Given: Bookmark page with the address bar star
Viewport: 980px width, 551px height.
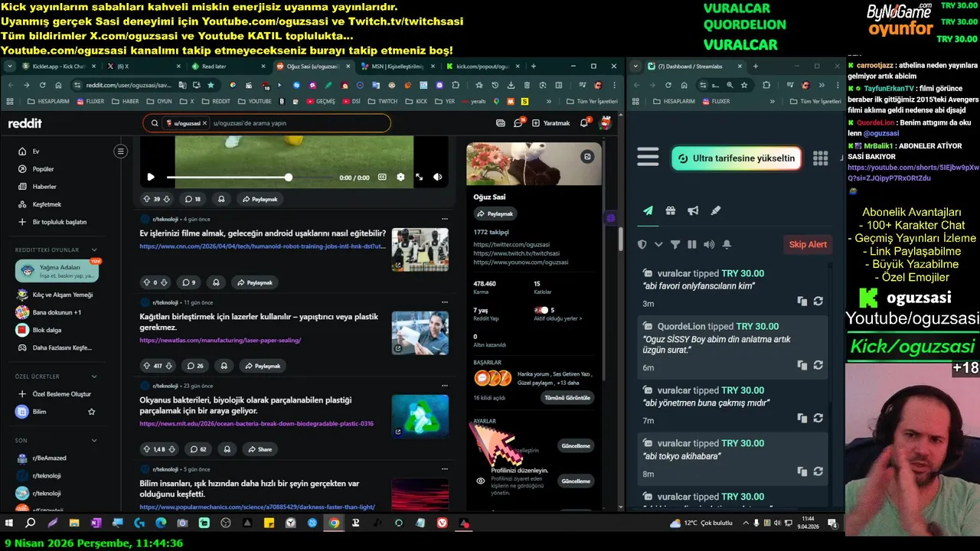Looking at the screenshot, I should pyautogui.click(x=211, y=85).
